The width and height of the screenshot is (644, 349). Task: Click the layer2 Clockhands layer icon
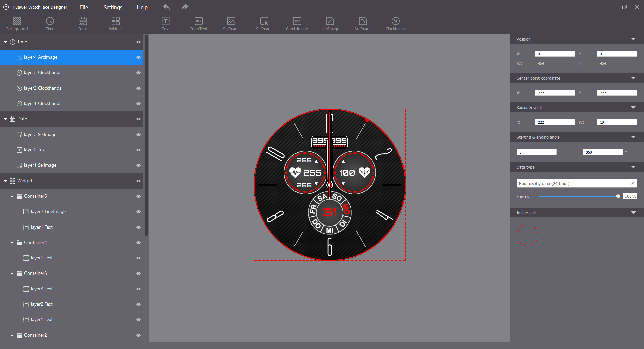pyautogui.click(x=19, y=88)
